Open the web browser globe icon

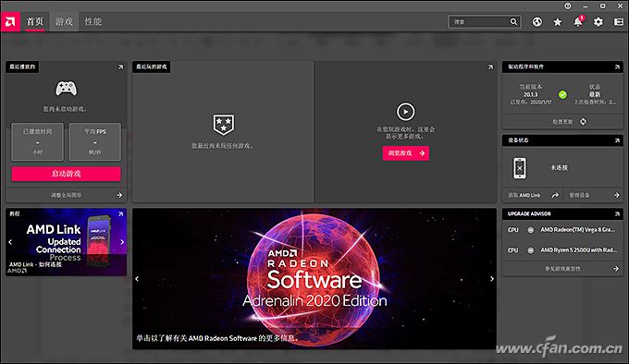tap(537, 22)
